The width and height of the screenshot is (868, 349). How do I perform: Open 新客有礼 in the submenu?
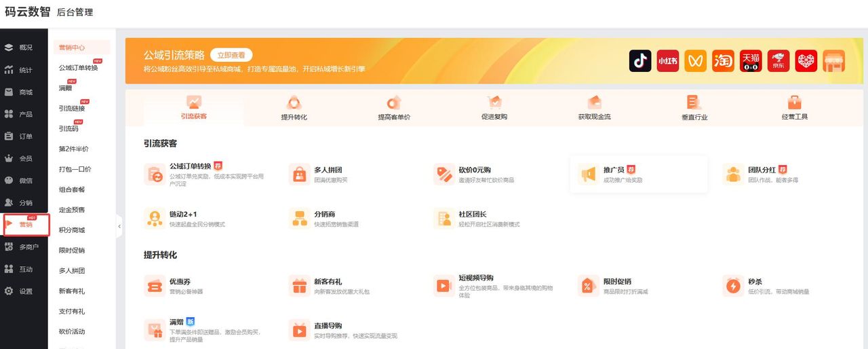72,291
